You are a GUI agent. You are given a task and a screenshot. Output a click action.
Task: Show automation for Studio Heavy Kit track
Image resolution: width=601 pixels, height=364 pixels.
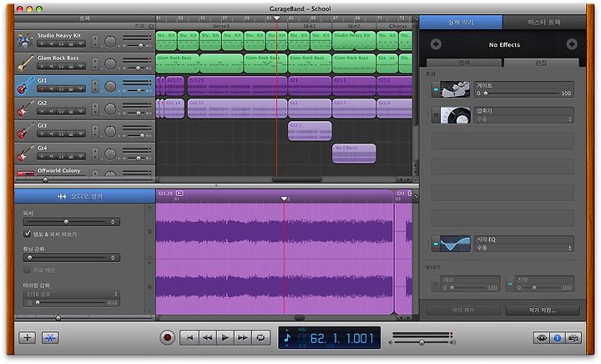pyautogui.click(x=80, y=43)
